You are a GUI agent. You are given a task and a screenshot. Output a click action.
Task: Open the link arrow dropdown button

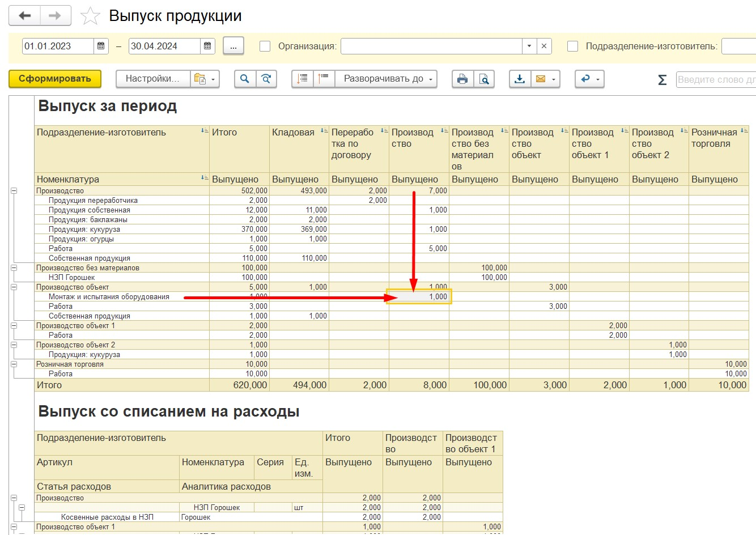(x=589, y=79)
